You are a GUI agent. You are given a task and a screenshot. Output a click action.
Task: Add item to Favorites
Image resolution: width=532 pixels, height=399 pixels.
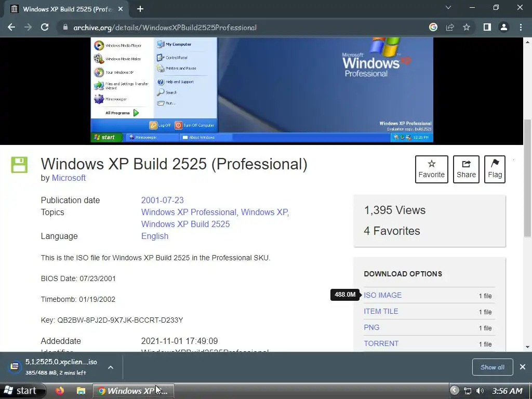tap(432, 169)
